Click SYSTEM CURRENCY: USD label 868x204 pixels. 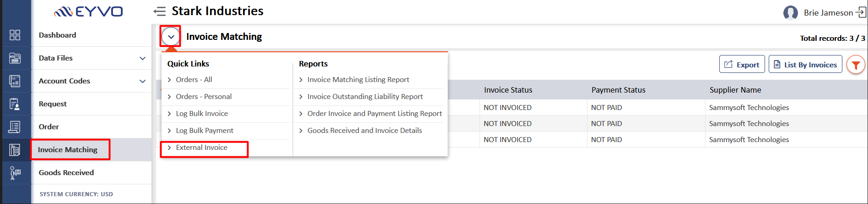tap(76, 194)
